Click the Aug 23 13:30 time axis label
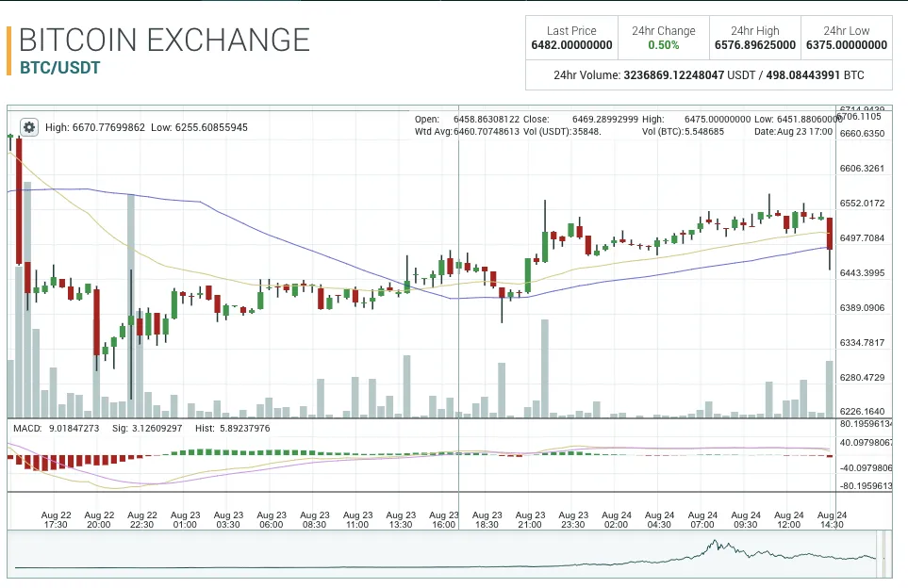Image resolution: width=908 pixels, height=588 pixels. pyautogui.click(x=401, y=520)
